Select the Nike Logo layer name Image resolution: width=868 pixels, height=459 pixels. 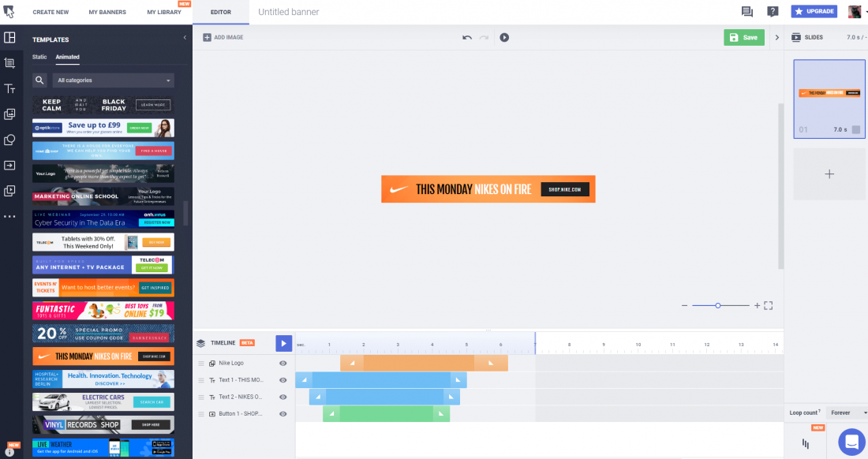tap(231, 364)
